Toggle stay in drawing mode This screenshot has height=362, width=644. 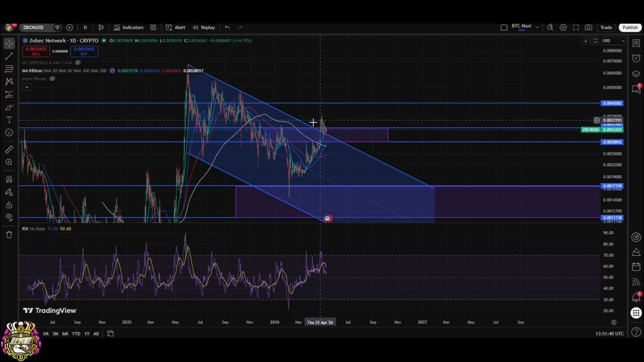9,192
